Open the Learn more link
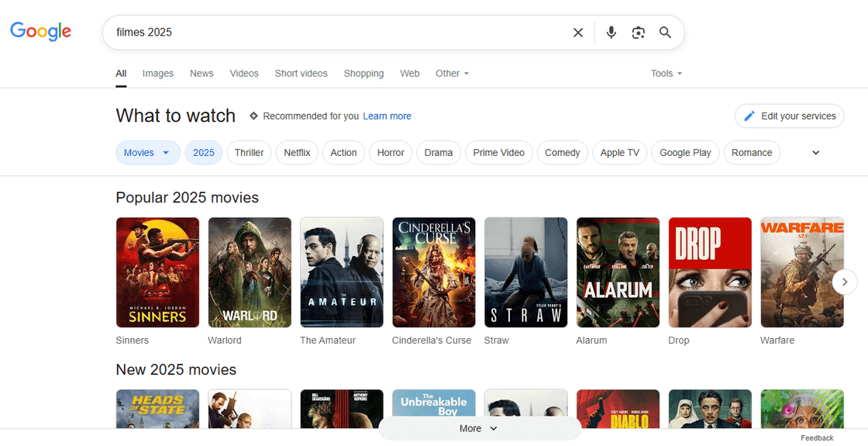Image resolution: width=868 pixels, height=446 pixels. point(387,116)
